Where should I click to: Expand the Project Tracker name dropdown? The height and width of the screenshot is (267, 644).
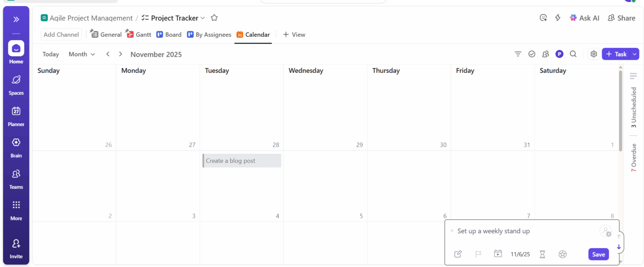pos(202,18)
